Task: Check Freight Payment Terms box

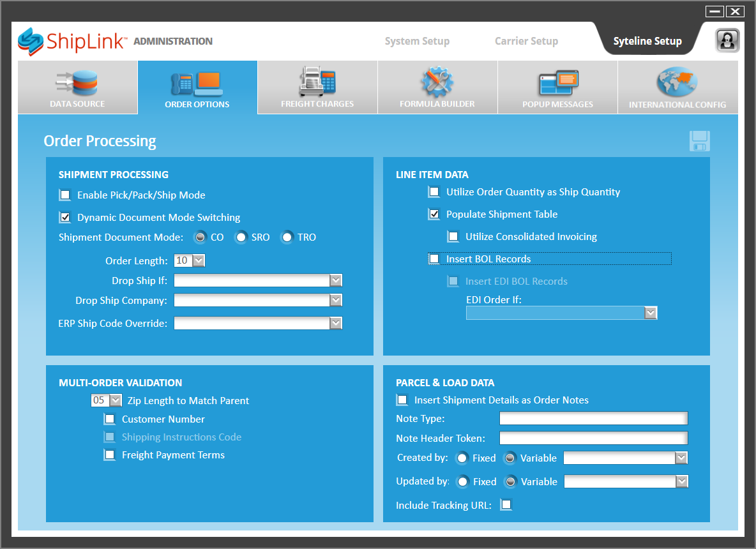Action: point(110,455)
